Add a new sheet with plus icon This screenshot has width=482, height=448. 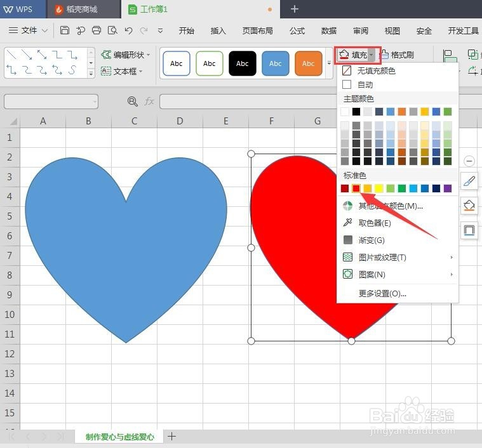click(x=172, y=437)
